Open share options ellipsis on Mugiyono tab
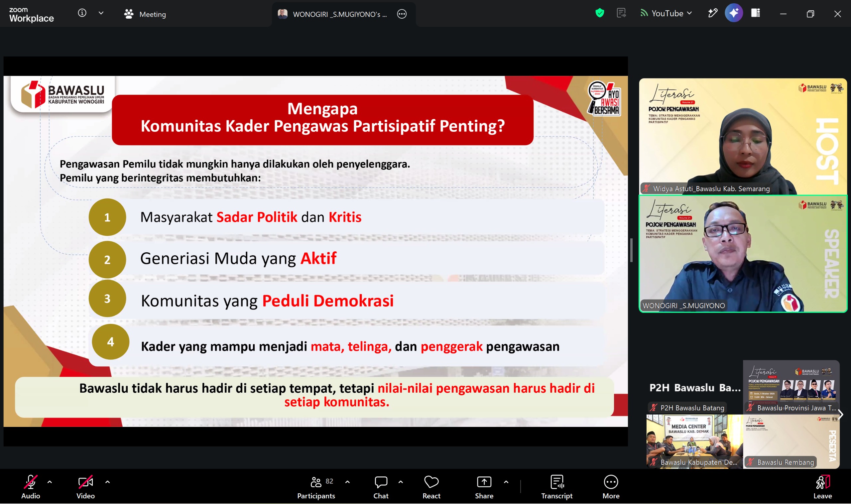 (402, 14)
